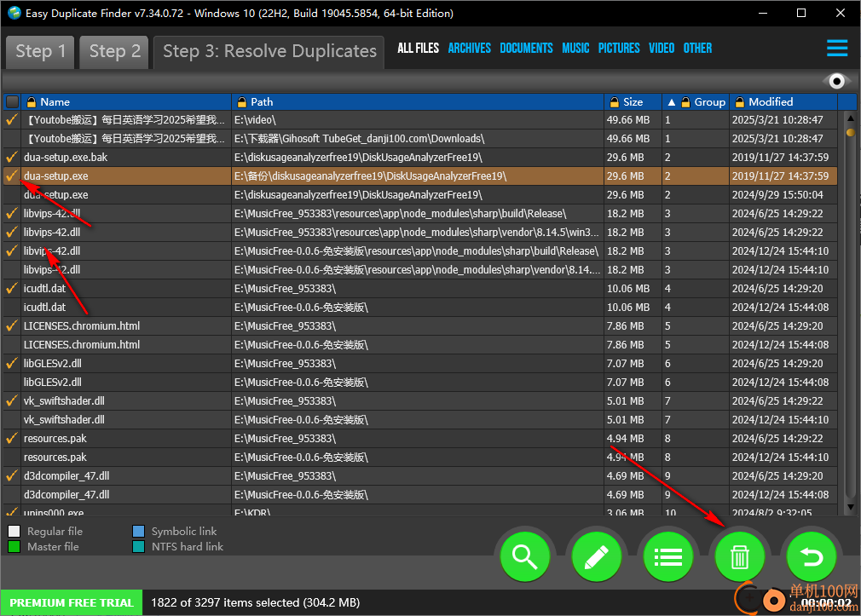Screen dimensions: 861x616
Task: Show ALL FILES filter
Action: coord(418,49)
